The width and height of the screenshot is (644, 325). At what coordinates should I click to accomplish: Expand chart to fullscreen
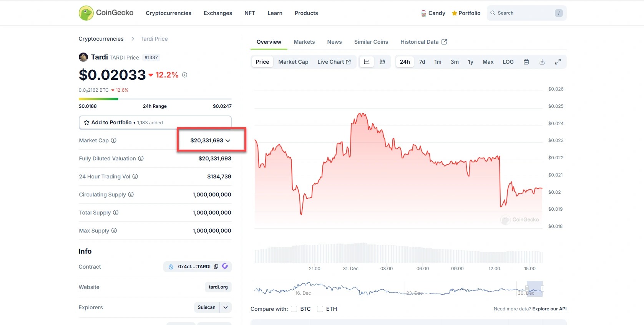click(x=558, y=62)
